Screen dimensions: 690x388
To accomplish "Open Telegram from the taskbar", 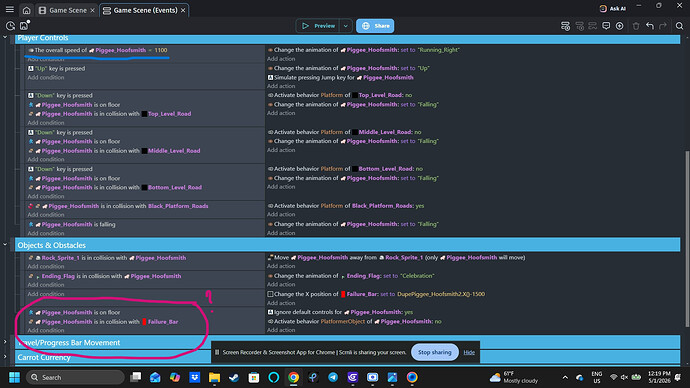I will (x=333, y=377).
